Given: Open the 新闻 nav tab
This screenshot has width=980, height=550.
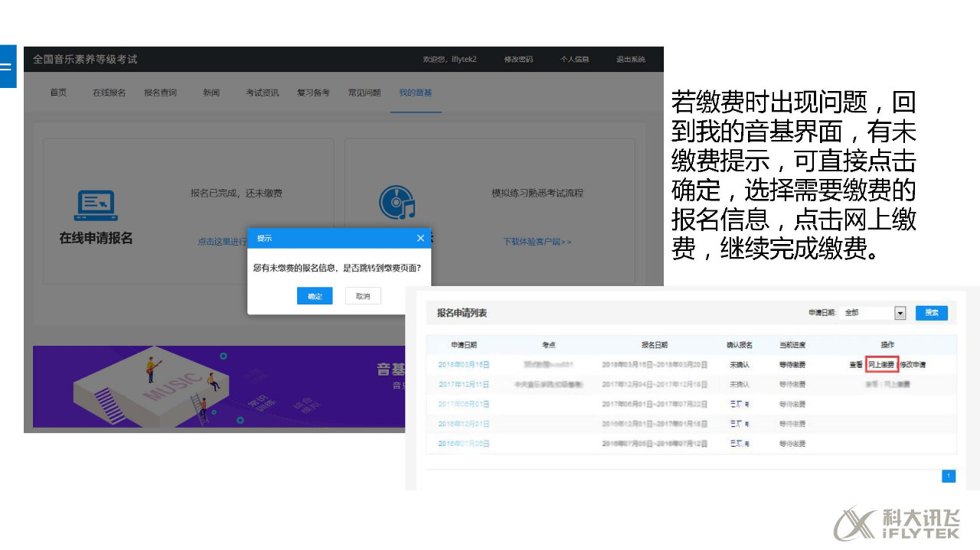Looking at the screenshot, I should click(x=211, y=93).
